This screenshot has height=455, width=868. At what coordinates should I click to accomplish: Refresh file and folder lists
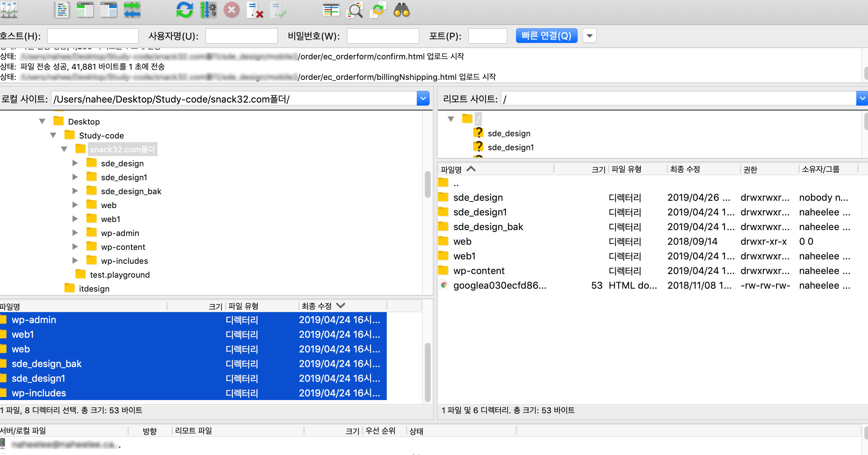tap(184, 10)
